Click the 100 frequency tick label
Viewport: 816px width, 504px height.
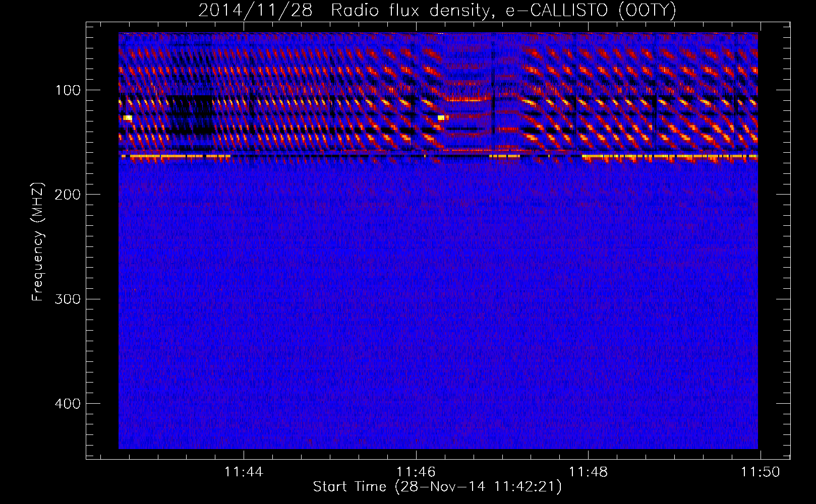pyautogui.click(x=68, y=91)
